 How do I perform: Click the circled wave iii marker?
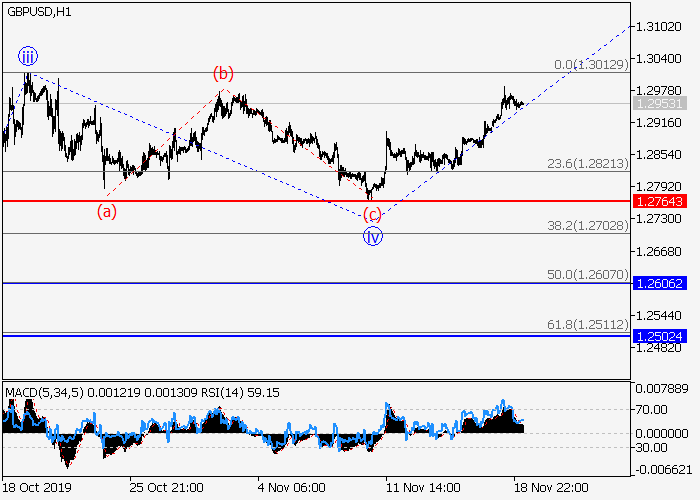click(x=27, y=56)
